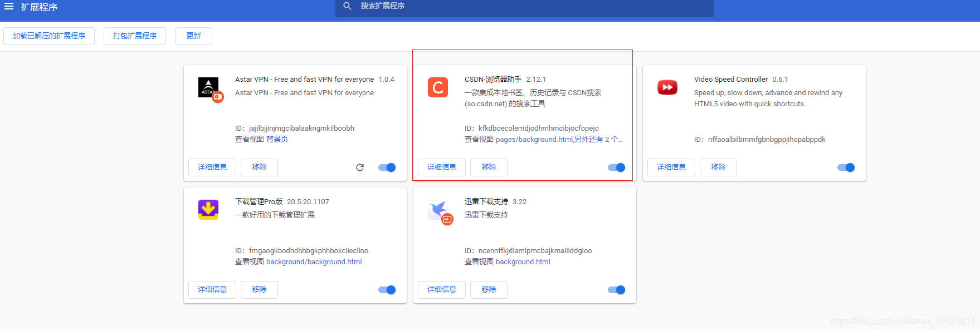The image size is (980, 331).
Task: Turn off Video Speed Controller toggle
Action: 846,167
